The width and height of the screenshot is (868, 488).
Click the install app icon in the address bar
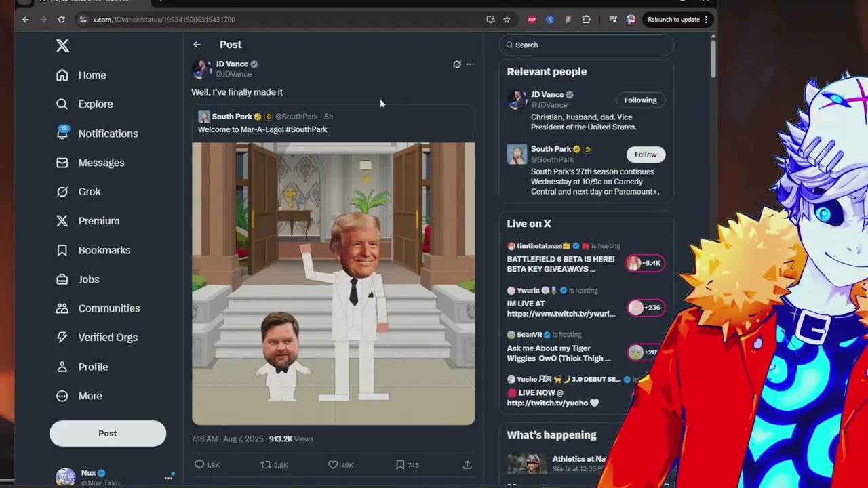tap(490, 20)
